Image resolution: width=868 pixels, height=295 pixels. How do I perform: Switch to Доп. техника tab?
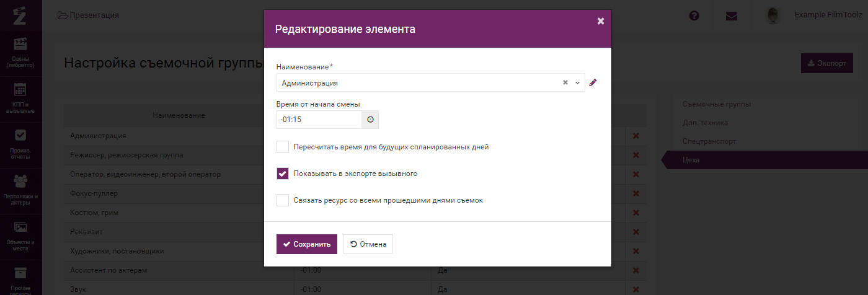705,123
